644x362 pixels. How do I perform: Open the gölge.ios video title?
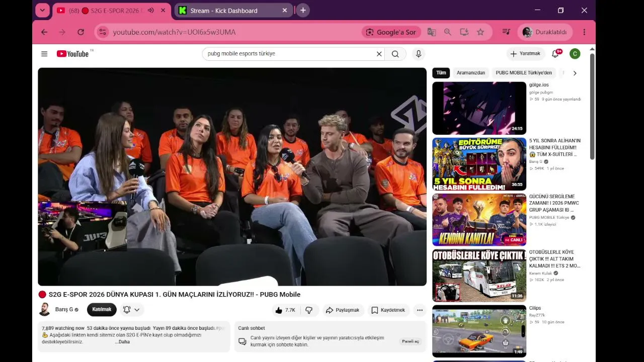click(x=539, y=85)
